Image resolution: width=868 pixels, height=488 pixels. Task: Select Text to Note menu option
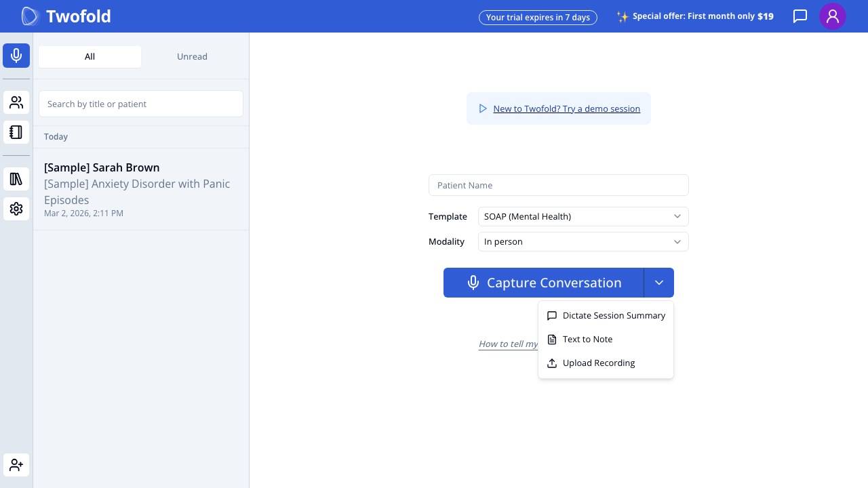(x=587, y=340)
